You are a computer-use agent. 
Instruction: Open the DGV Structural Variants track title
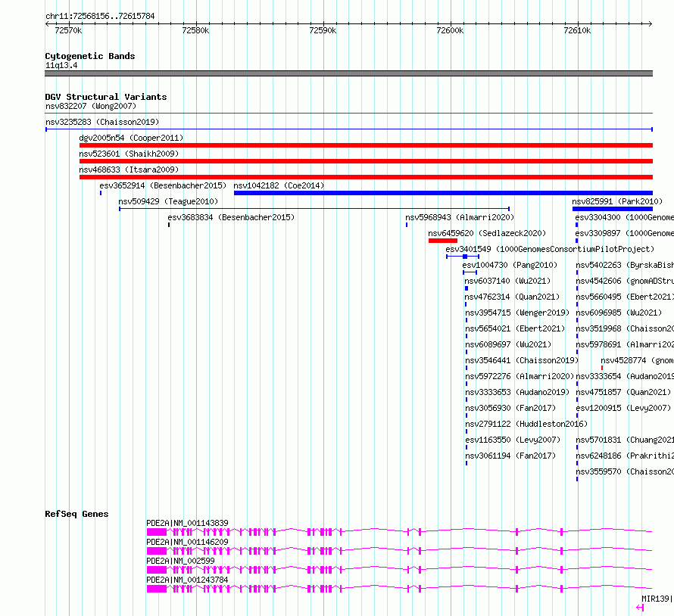(106, 97)
